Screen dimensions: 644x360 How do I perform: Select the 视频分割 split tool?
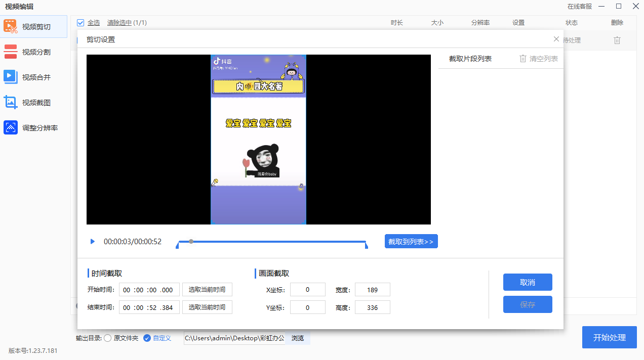click(x=33, y=52)
